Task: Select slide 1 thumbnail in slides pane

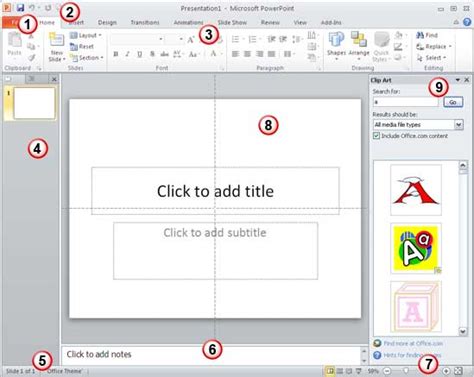Action: (34, 103)
